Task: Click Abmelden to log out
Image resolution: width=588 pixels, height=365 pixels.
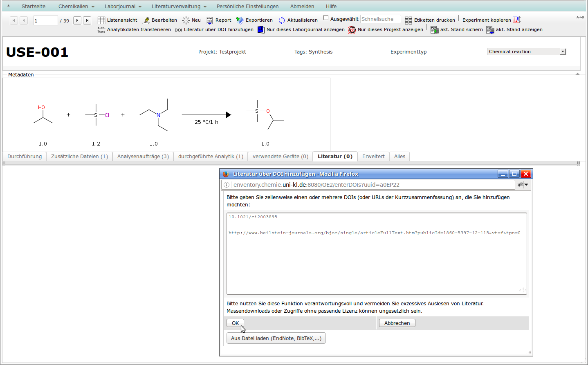Action: coord(302,7)
